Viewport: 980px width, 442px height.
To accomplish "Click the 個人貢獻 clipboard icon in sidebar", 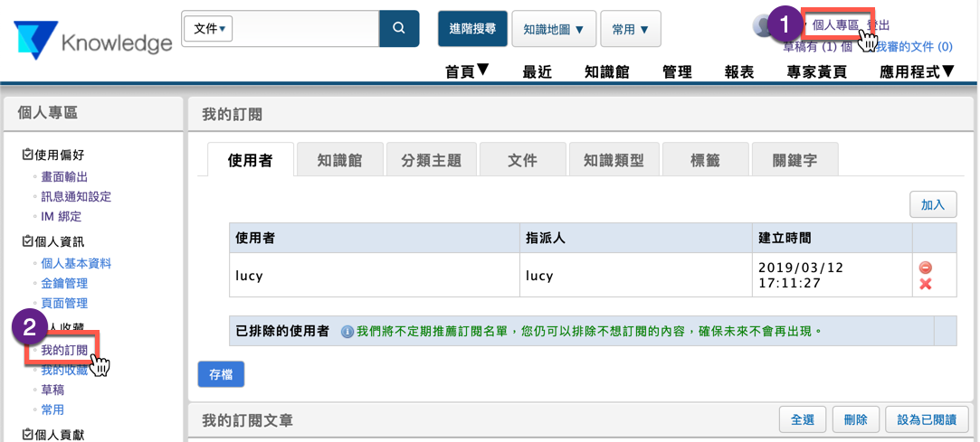I will pyautogui.click(x=27, y=435).
